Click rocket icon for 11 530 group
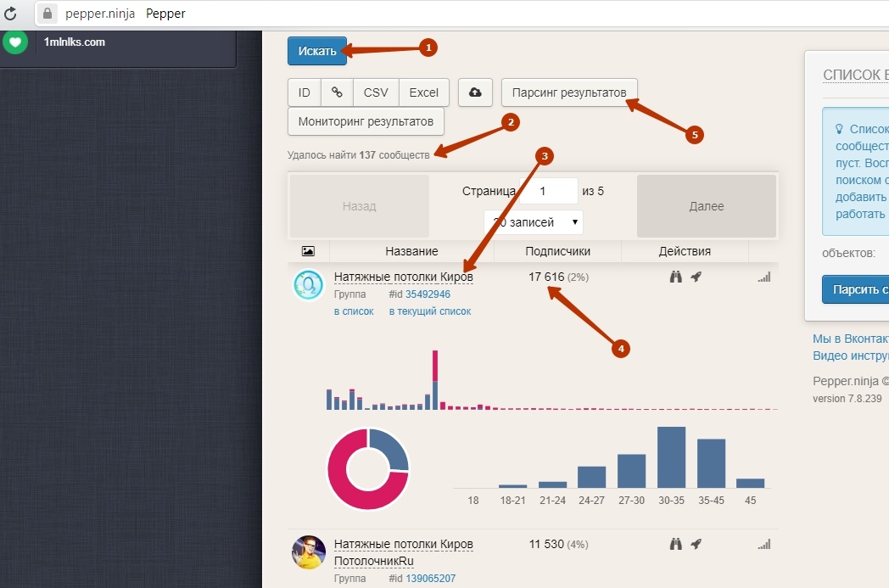 click(x=696, y=545)
